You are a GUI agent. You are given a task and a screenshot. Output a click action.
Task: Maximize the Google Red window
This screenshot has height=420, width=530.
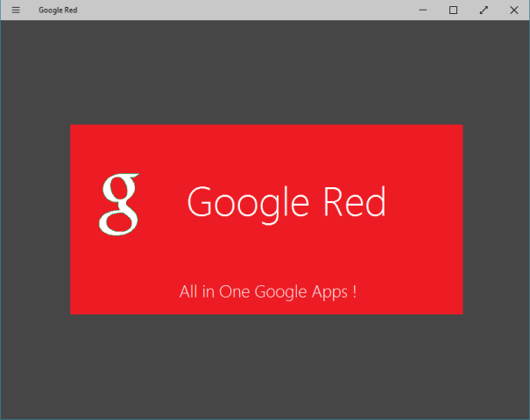[x=453, y=10]
